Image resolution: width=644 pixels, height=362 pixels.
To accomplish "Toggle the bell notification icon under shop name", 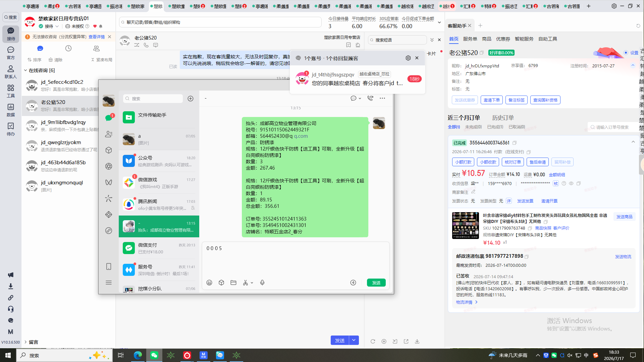I will click(x=101, y=26).
